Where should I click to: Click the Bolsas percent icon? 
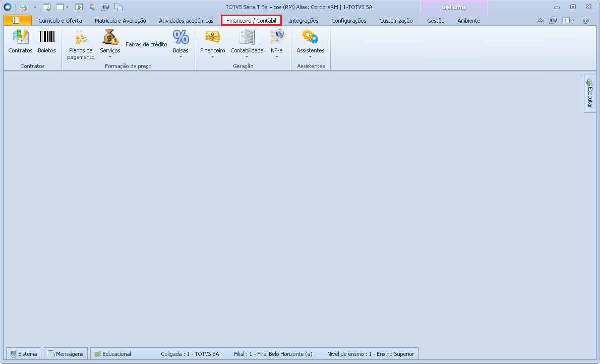point(181,37)
